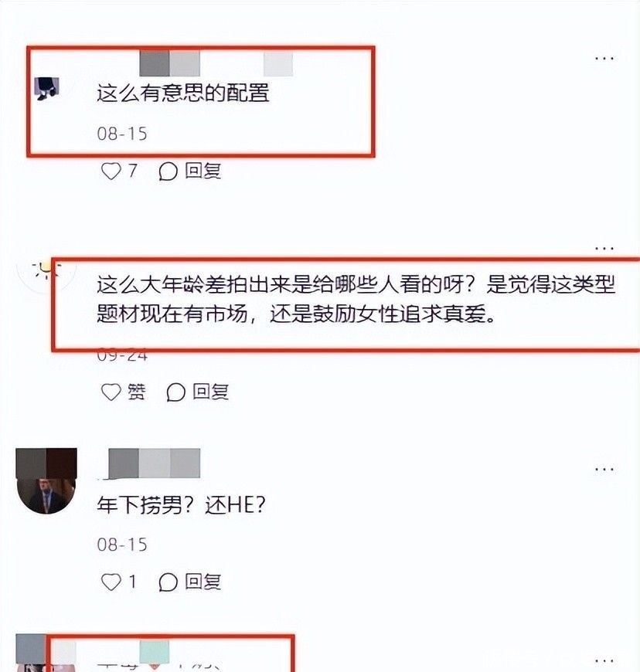The width and height of the screenshot is (640, 672).
Task: Click '回复' text under first comment
Action: pos(203,171)
